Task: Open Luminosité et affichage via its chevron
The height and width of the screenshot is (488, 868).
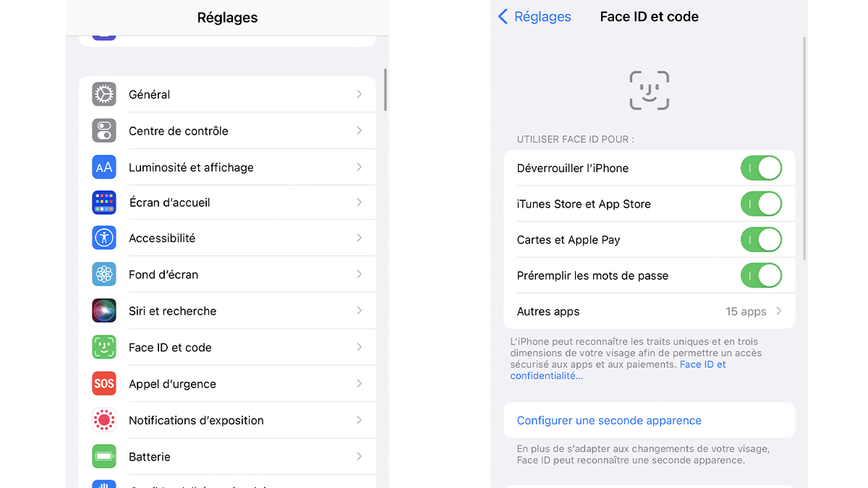Action: point(359,167)
